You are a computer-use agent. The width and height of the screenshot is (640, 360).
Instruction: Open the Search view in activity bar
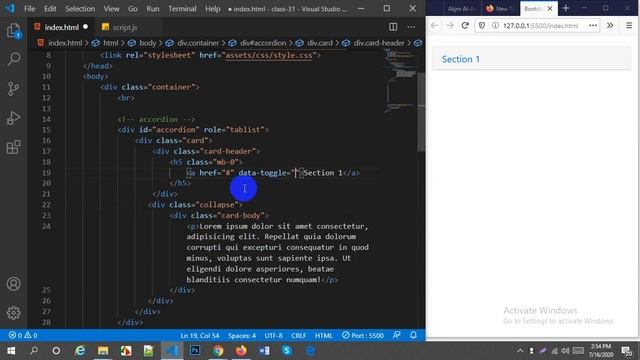point(13,60)
